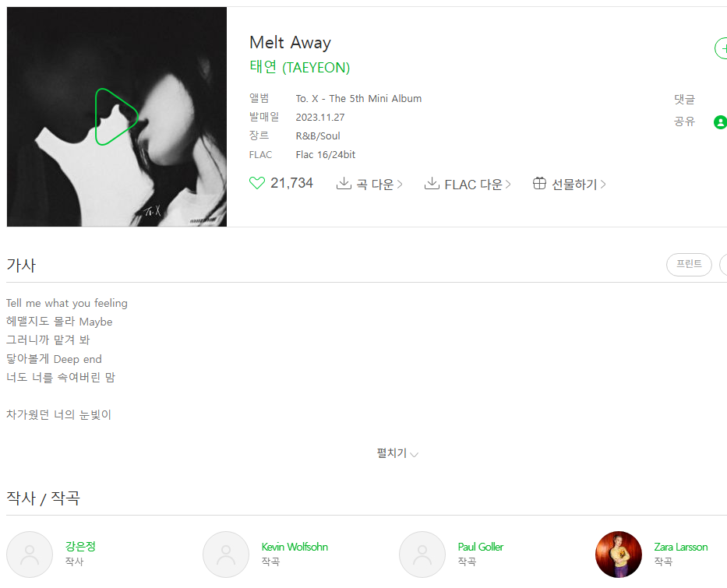This screenshot has height=588, width=727.
Task: Click the 프린트 button
Action: tap(689, 264)
